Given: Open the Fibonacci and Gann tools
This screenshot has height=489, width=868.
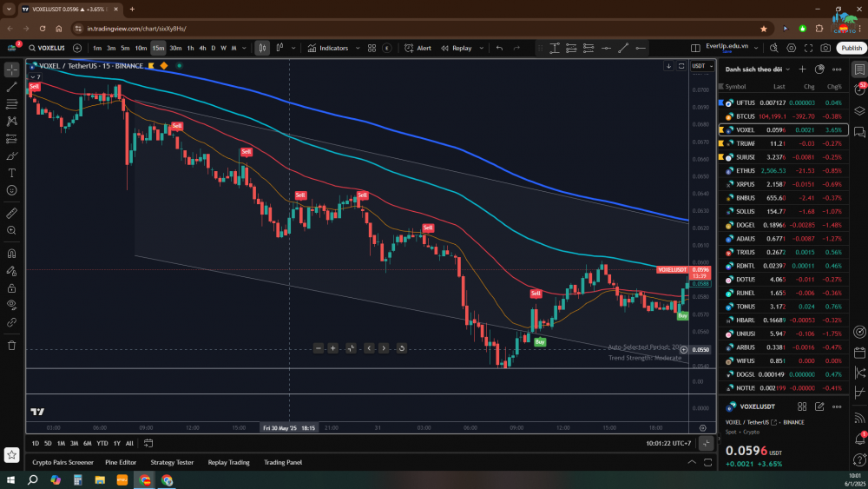Looking at the screenshot, I should click(11, 104).
